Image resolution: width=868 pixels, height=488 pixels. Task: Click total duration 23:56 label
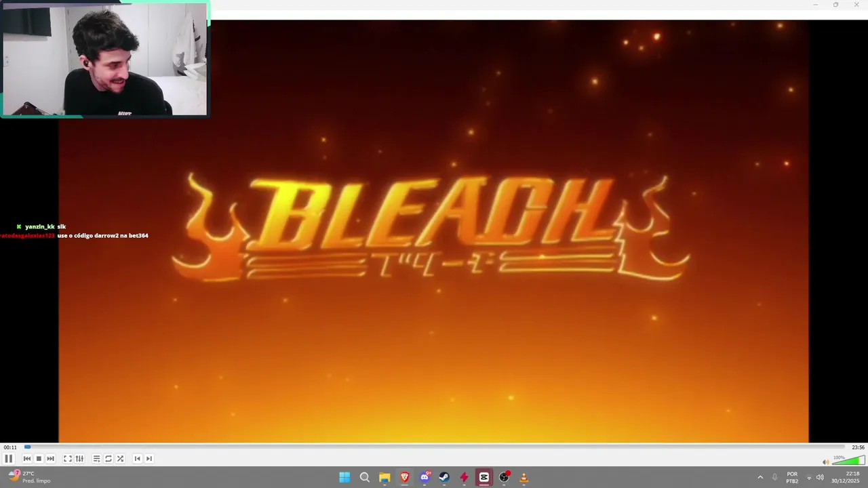click(858, 447)
